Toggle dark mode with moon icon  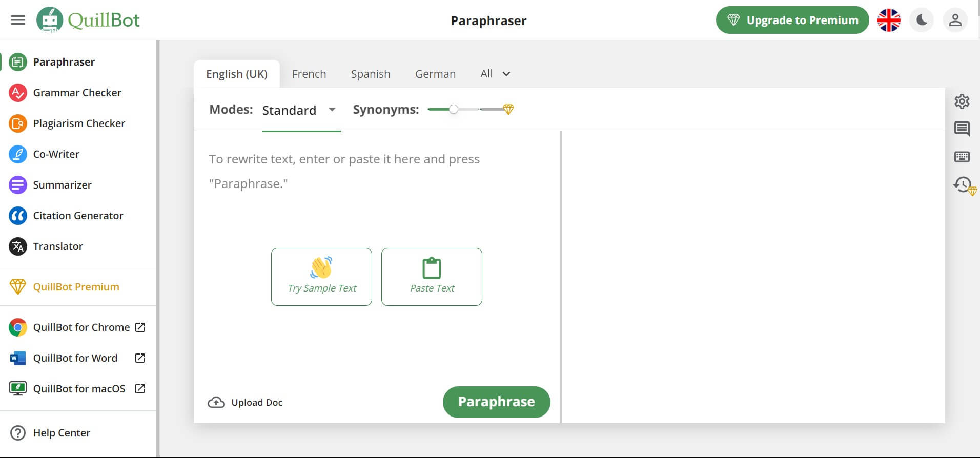click(922, 20)
